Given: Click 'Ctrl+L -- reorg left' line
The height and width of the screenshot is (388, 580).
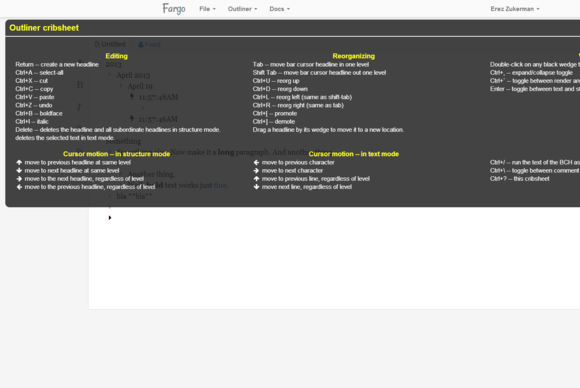Looking at the screenshot, I should coord(302,97).
